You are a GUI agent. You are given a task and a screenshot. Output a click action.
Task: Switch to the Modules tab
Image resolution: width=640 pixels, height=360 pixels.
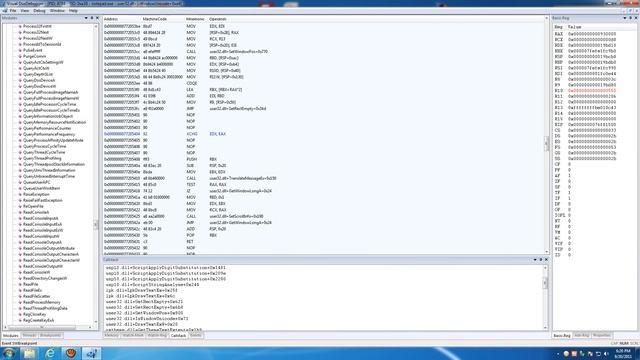(x=11, y=336)
